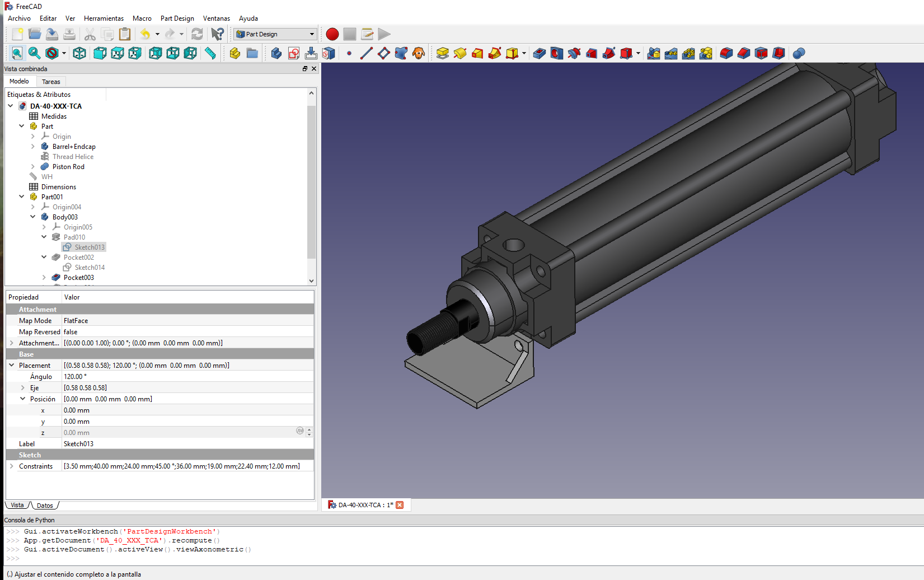924x580 pixels.
Task: Click the Create Sketch icon
Action: pyautogui.click(x=293, y=53)
